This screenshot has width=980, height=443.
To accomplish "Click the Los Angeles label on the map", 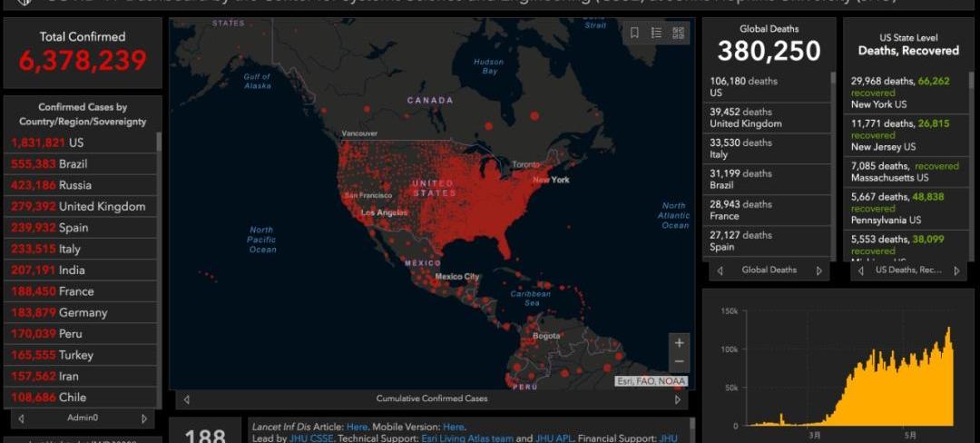I will pyautogui.click(x=385, y=213).
